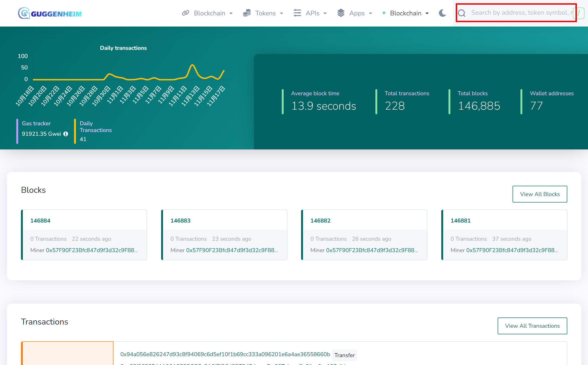Expand the APIs dropdown arrow
588x365 pixels.
tap(325, 14)
